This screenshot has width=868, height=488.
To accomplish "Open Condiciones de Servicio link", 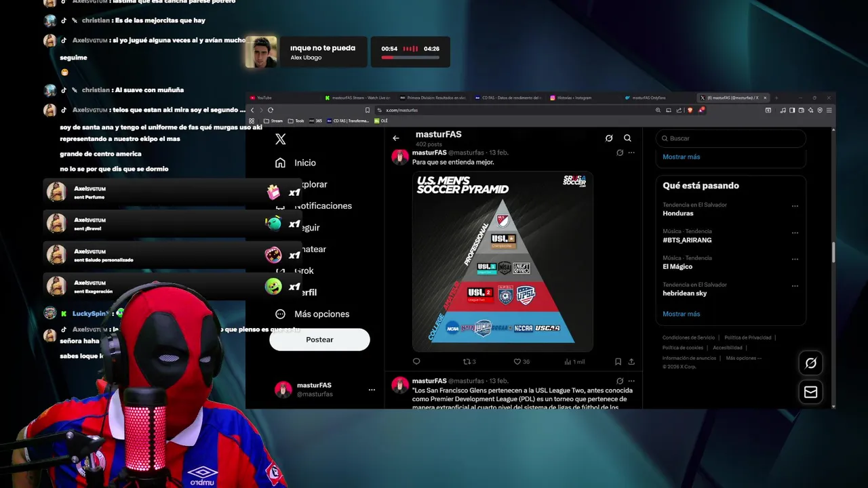I will click(688, 338).
